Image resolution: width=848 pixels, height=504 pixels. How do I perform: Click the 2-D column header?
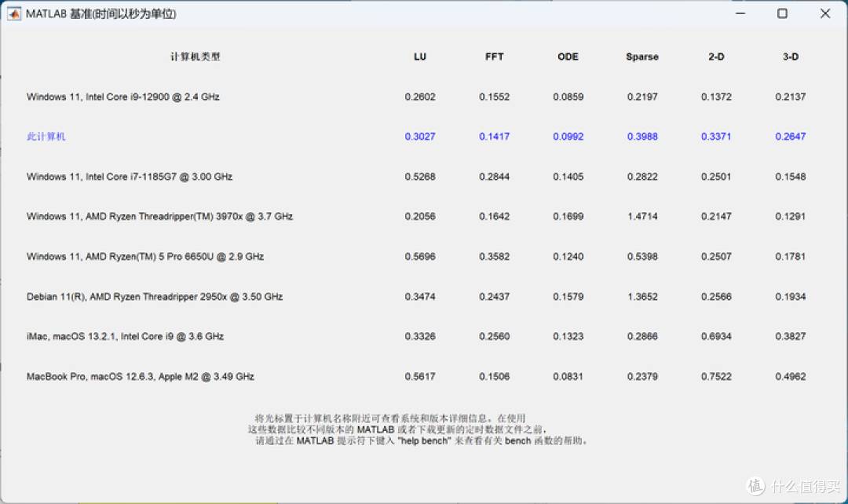716,57
